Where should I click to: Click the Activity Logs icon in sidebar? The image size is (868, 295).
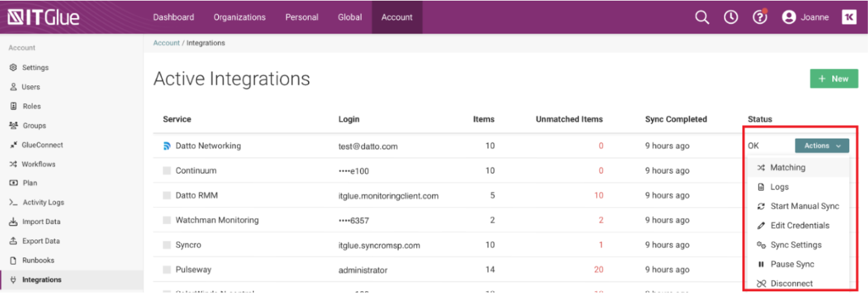coord(13,202)
